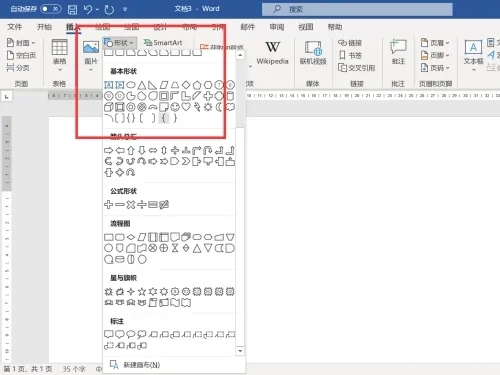Click the 书签 bookmark button
Viewport: 500px width, 375px height.
pos(350,55)
